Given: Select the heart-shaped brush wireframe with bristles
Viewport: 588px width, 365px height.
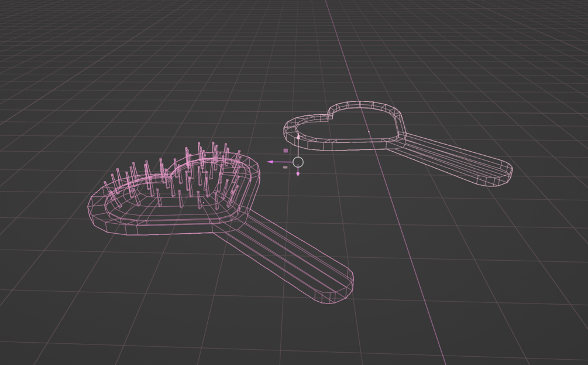Looking at the screenshot, I should coord(221,221).
